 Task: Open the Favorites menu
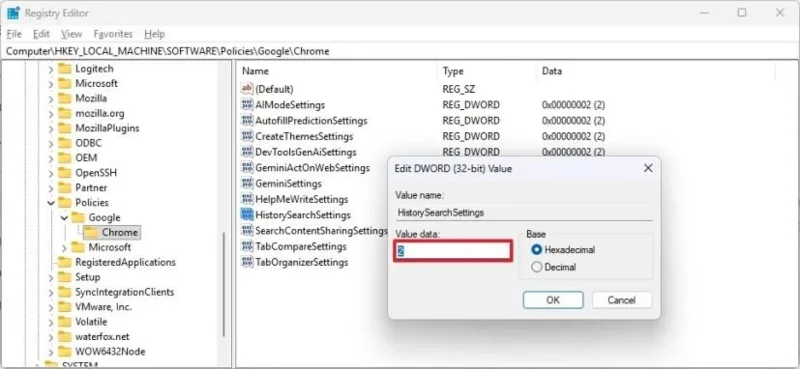click(x=113, y=34)
